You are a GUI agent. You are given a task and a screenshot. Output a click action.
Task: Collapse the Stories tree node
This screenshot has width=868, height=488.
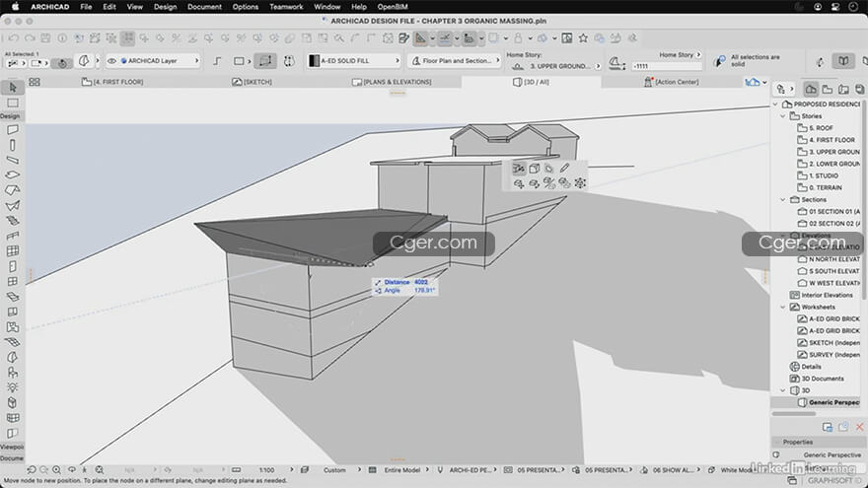[783, 116]
